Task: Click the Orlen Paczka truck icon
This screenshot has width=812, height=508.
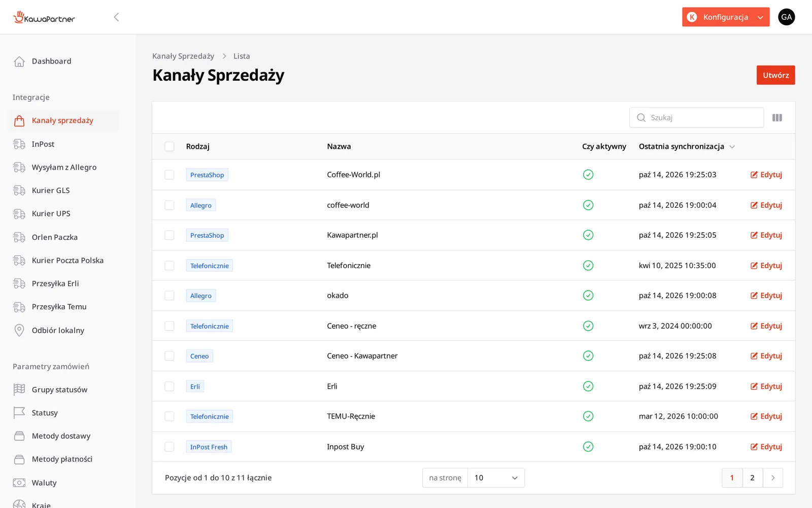Action: (19, 237)
